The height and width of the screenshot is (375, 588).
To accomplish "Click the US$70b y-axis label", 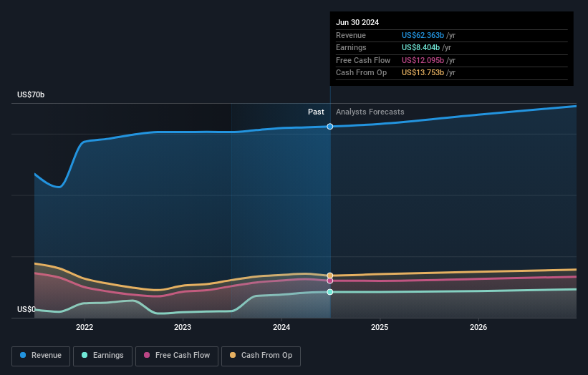I will click(x=31, y=94).
